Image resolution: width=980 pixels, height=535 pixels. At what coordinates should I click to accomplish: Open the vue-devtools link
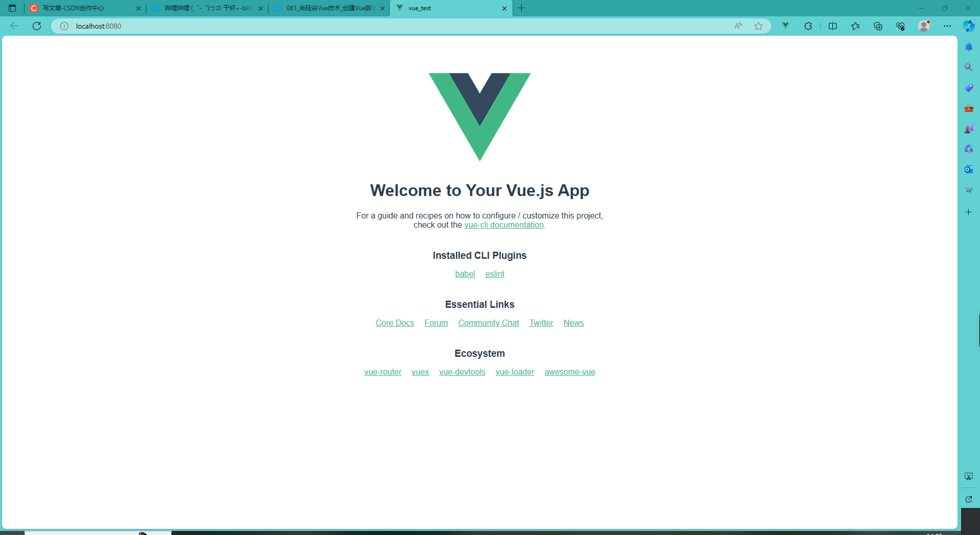(x=462, y=372)
